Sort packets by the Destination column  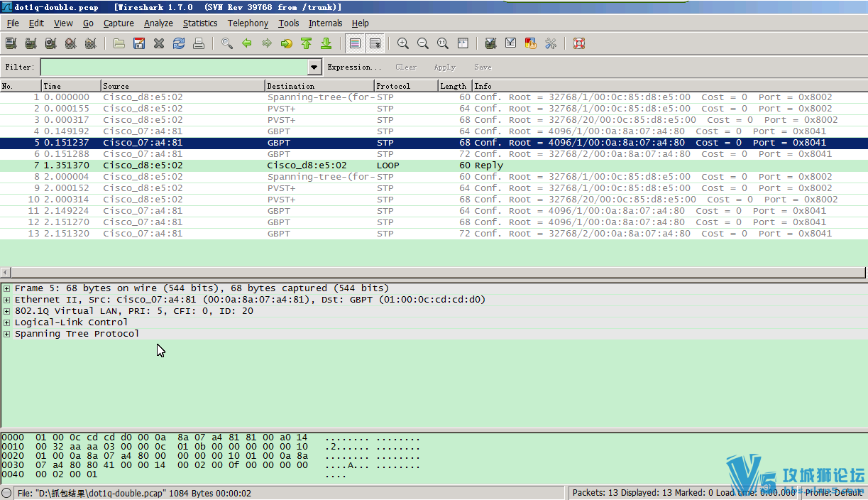[x=320, y=86]
